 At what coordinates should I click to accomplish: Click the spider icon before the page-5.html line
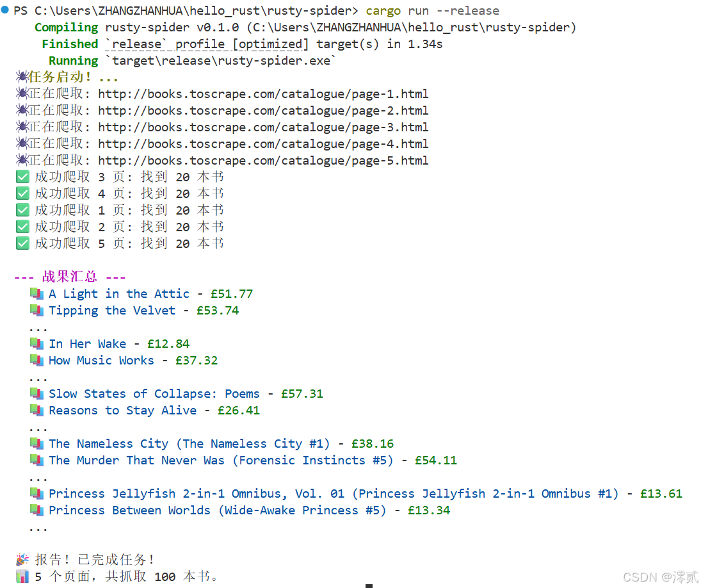(22, 159)
